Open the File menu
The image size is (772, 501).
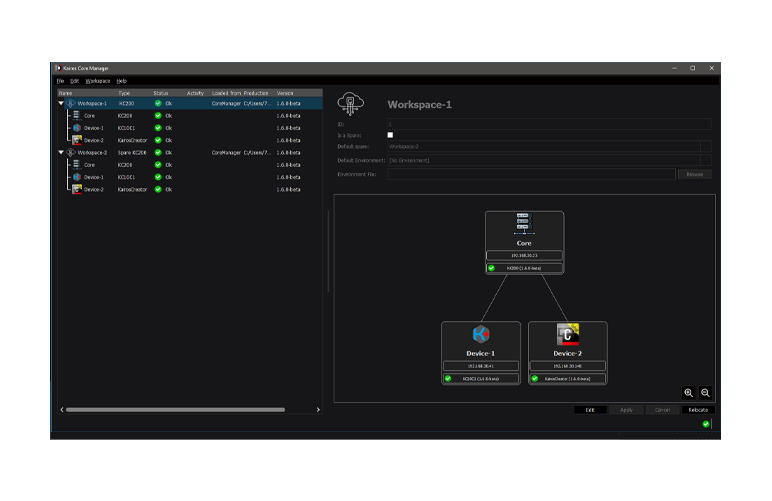click(60, 81)
